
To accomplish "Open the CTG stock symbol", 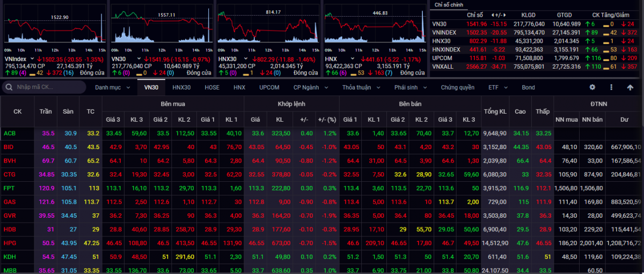I will (10, 174).
